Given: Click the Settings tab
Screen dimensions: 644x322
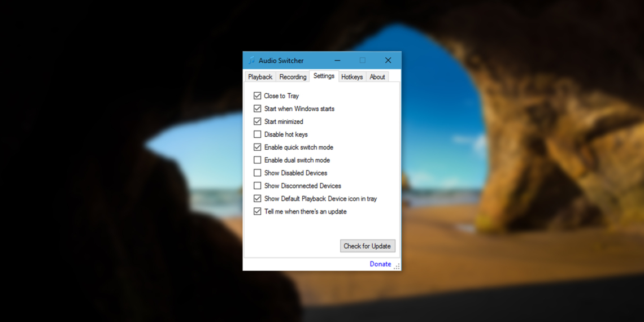Looking at the screenshot, I should [x=324, y=76].
